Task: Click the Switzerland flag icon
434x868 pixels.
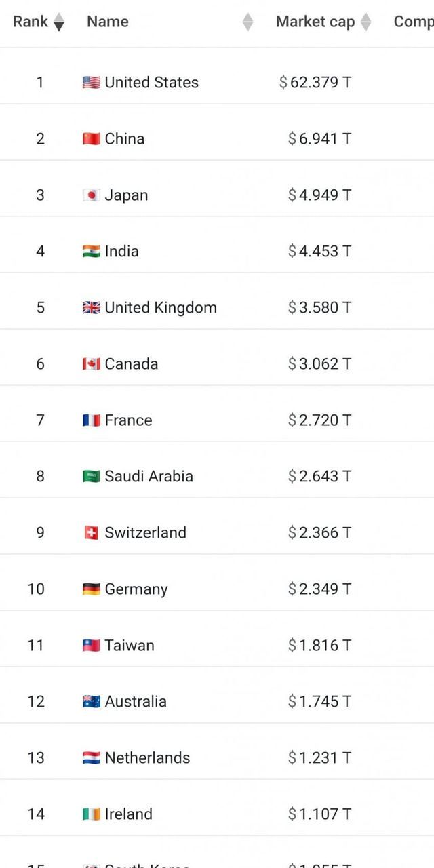Action: [x=91, y=533]
